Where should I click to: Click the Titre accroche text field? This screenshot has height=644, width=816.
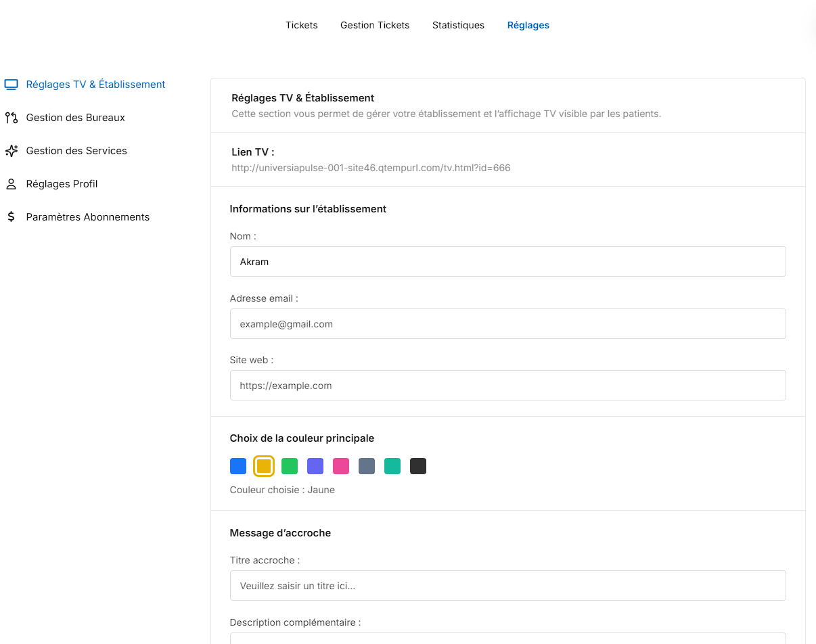507,586
